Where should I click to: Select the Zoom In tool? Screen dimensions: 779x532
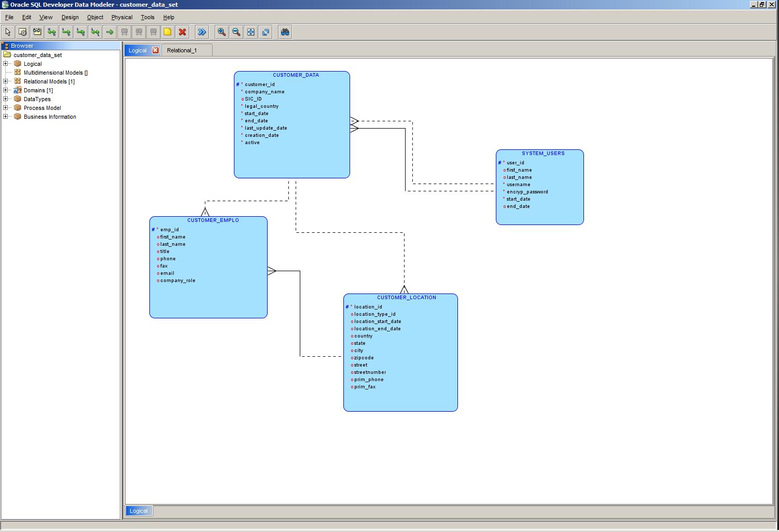click(x=221, y=32)
